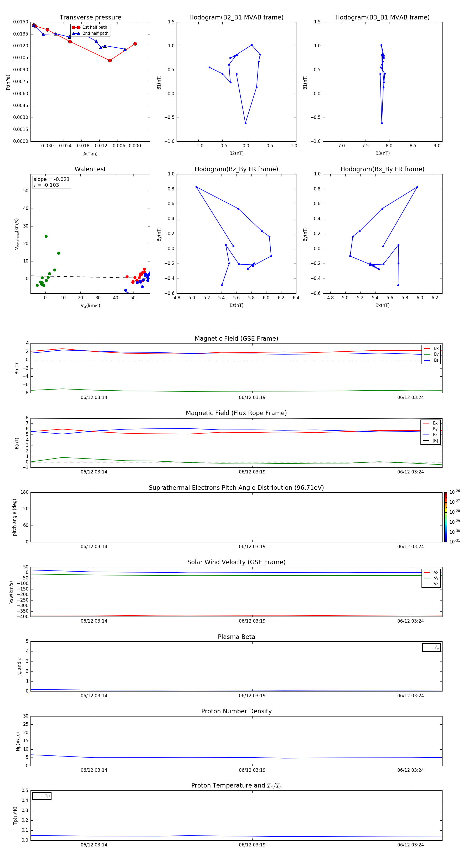Click the "B3(nT)" x-axis label
This screenshot has width=473, height=868.
click(382, 153)
